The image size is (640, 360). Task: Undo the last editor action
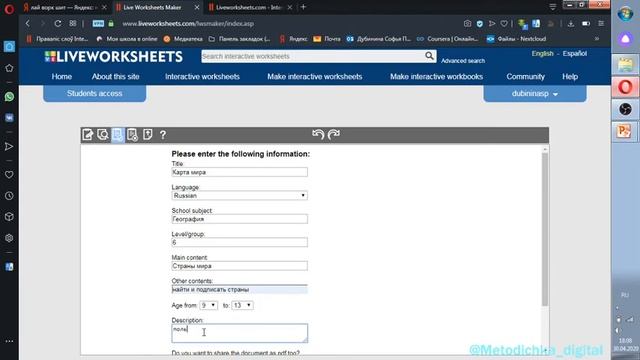coord(318,134)
